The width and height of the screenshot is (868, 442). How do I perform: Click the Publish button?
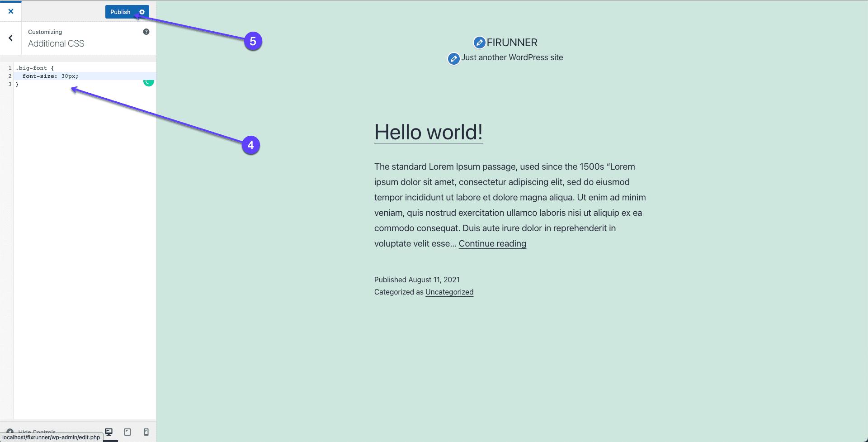tap(120, 12)
